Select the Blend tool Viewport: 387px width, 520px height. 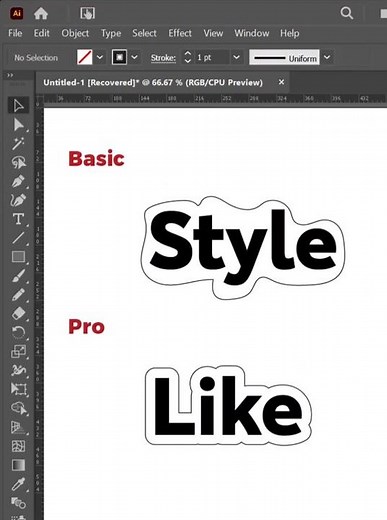click(18, 502)
